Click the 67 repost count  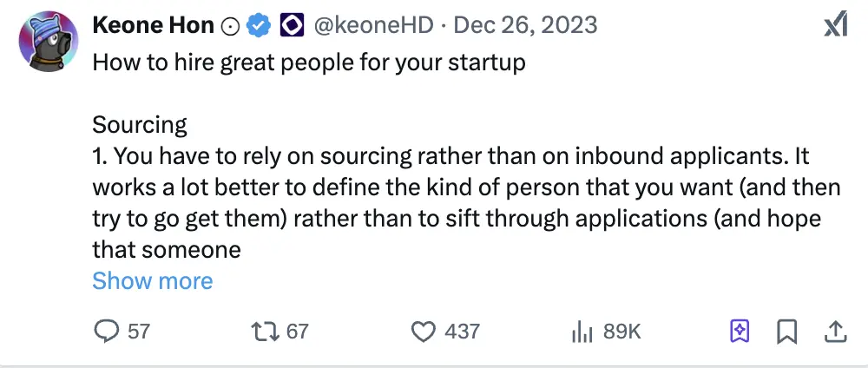[x=298, y=331]
